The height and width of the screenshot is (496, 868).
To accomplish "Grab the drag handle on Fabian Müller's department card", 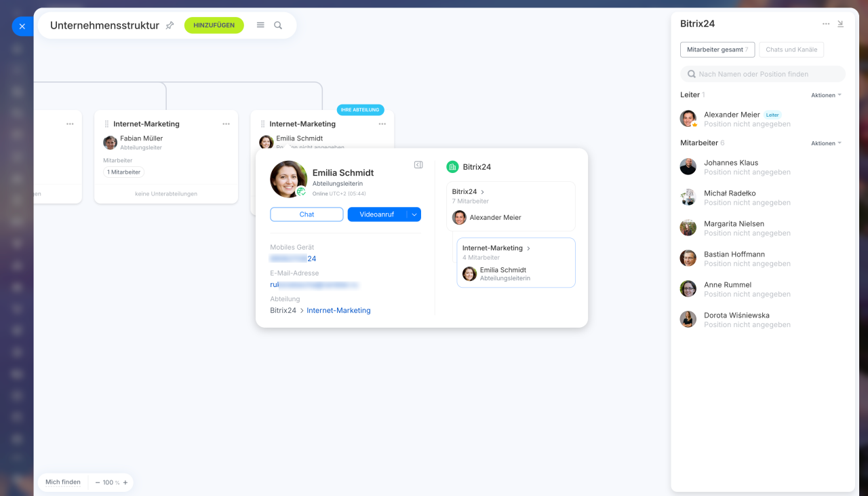I will pos(106,124).
